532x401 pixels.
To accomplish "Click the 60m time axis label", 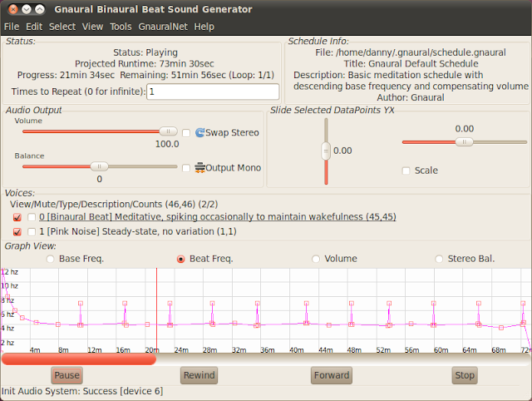I will click(441, 349).
